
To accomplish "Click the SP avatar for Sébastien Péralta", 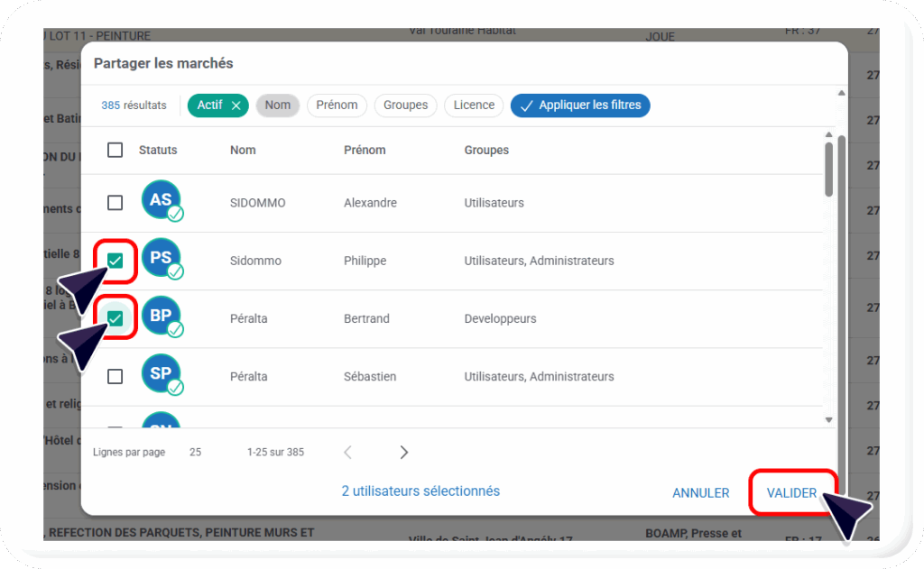I will tap(162, 375).
